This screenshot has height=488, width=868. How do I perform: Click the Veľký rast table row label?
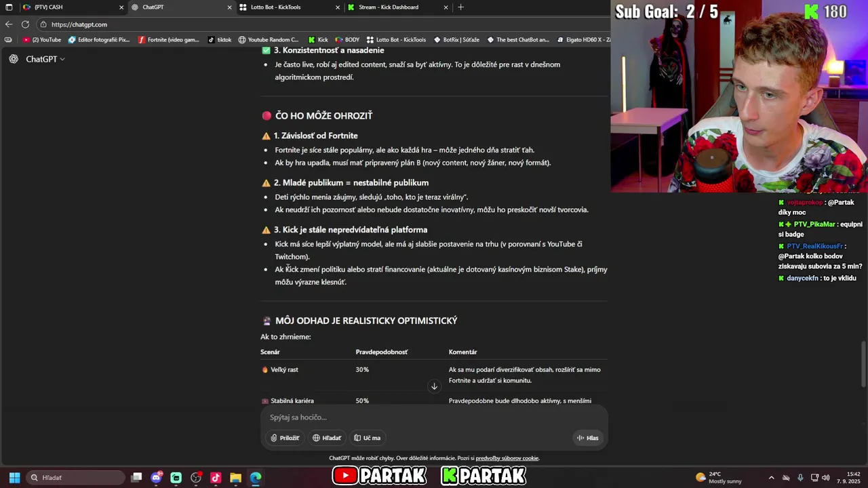(x=284, y=369)
